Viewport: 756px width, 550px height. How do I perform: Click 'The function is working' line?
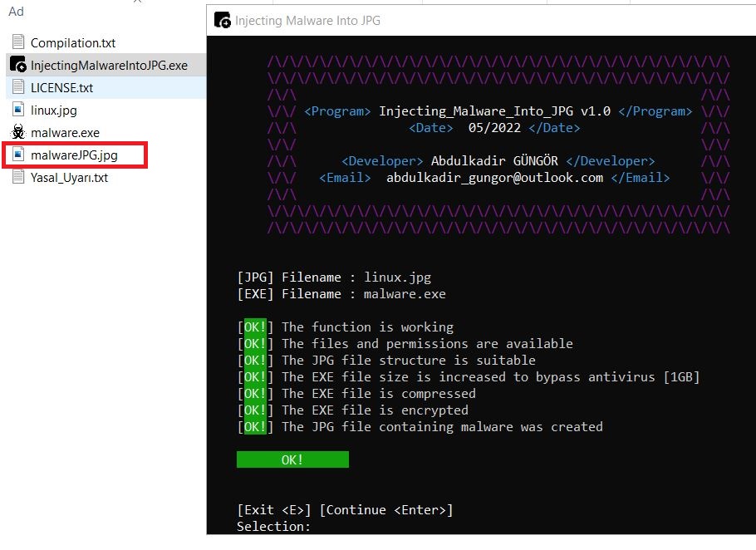coord(346,327)
